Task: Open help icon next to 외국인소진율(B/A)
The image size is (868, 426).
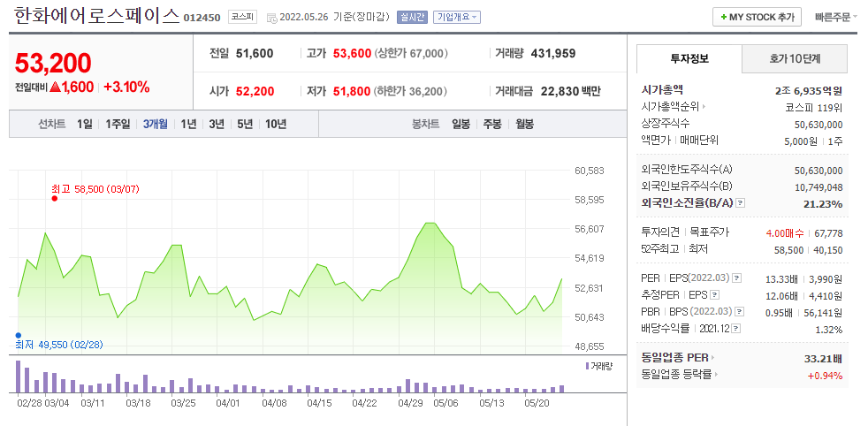Action: 741,203
